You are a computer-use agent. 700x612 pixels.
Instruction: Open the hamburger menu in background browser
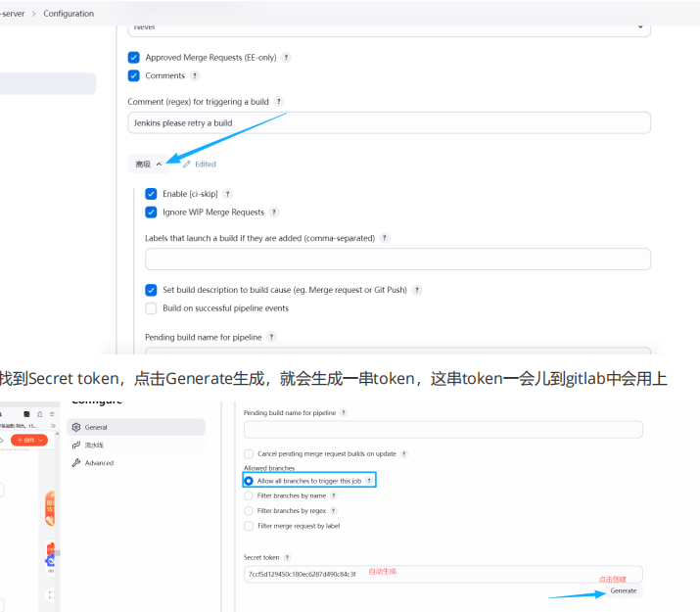click(x=52, y=414)
